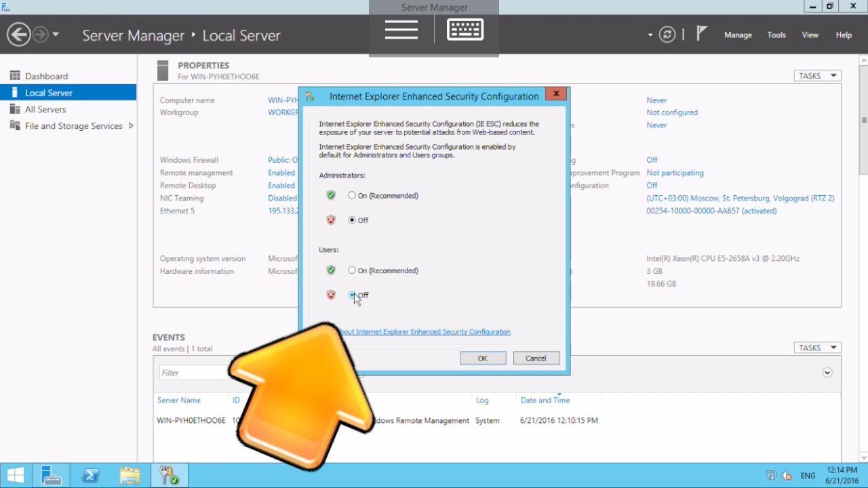Open the notifications flag in Server Manager

(x=702, y=34)
